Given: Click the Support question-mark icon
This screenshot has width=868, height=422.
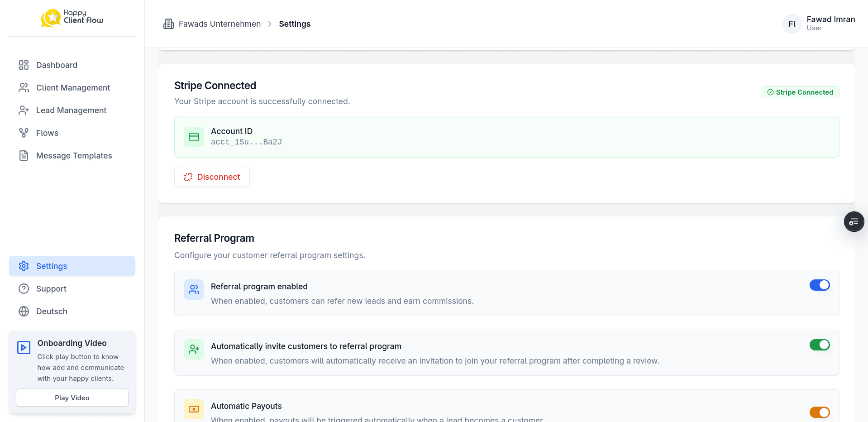Looking at the screenshot, I should tap(24, 288).
